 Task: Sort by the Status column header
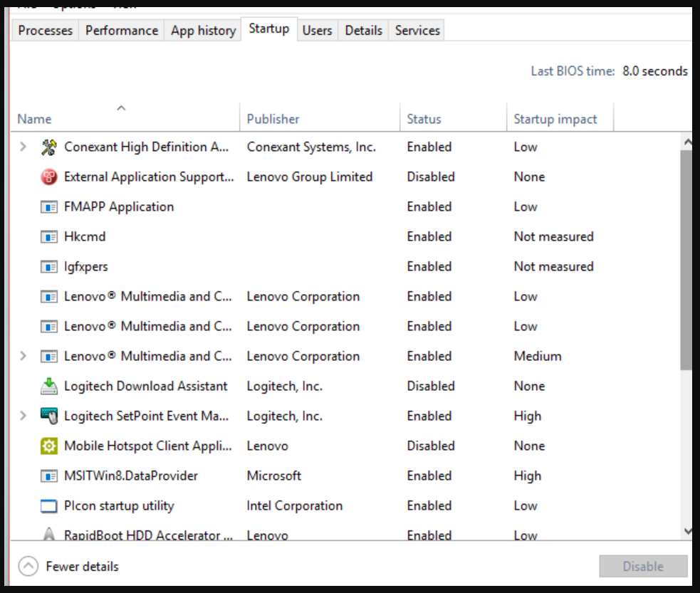tap(453, 117)
